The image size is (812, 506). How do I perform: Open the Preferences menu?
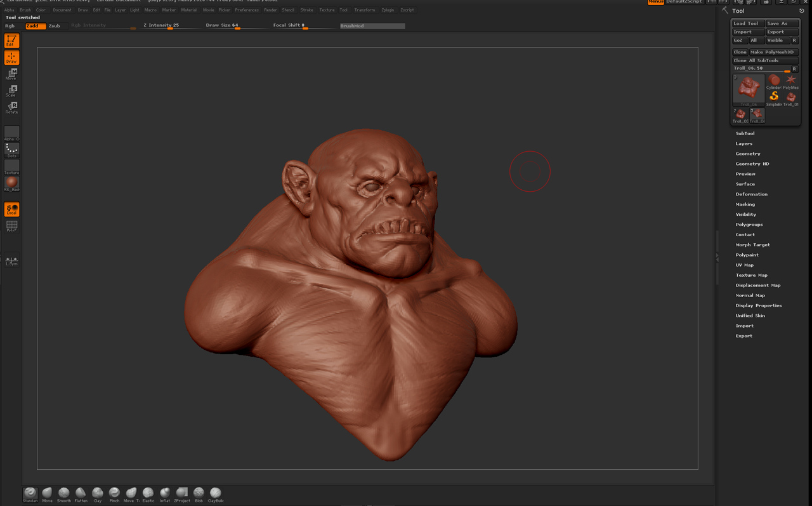[x=247, y=10]
